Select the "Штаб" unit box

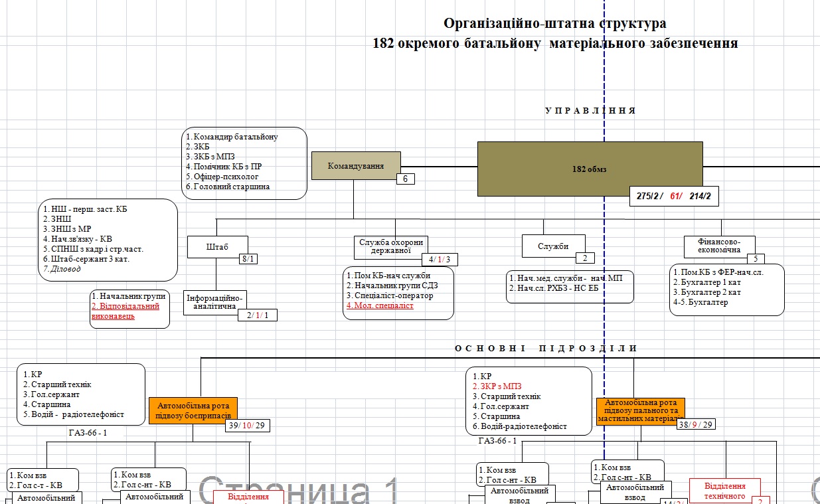217,247
